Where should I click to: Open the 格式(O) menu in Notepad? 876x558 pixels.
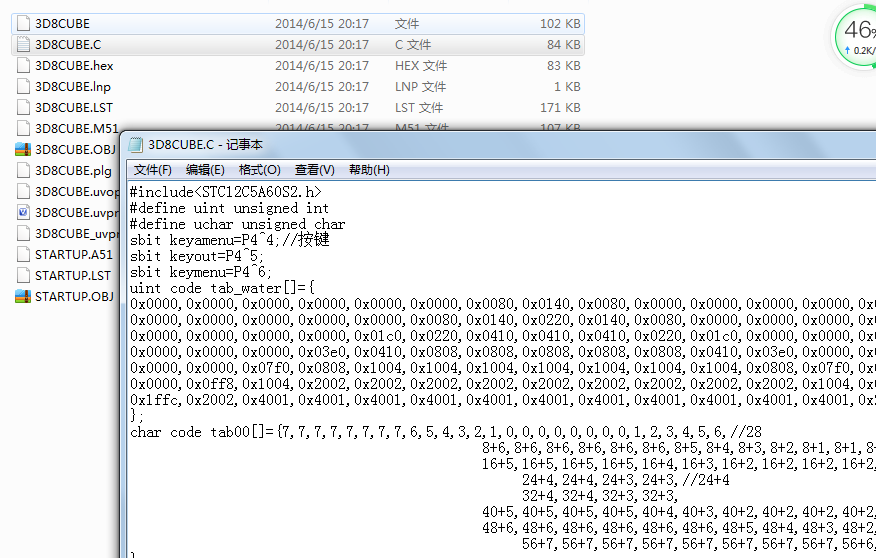[x=259, y=170]
